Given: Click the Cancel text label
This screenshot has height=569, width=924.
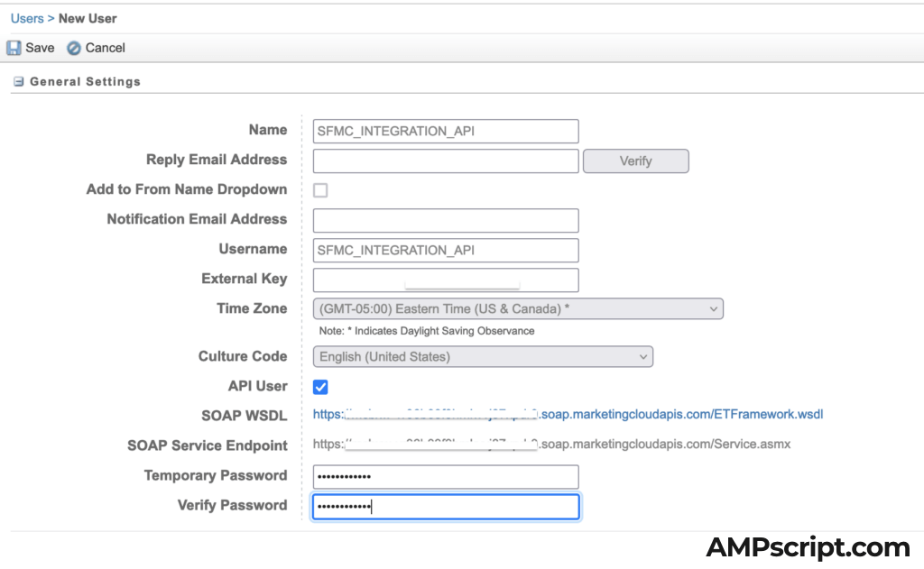Looking at the screenshot, I should (106, 48).
